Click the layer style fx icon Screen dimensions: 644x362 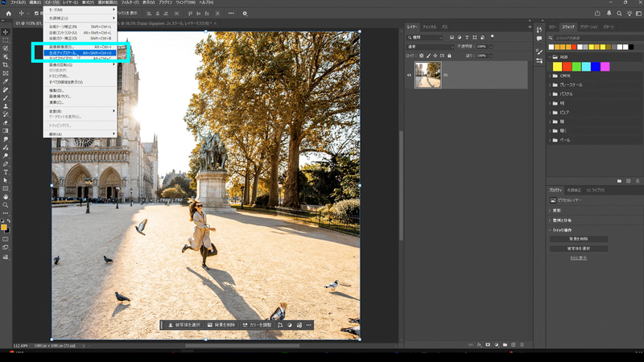(x=479, y=345)
